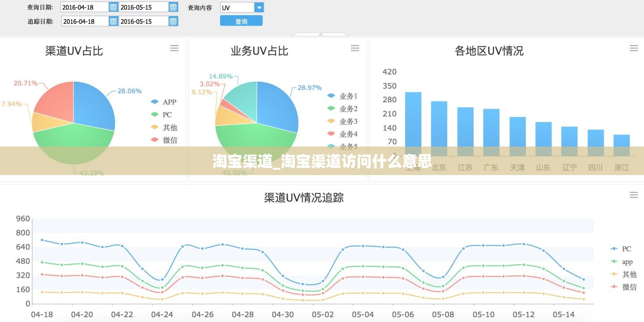Open the 渠道UV占比 chart menu icon
This screenshot has height=322, width=644.
click(174, 48)
